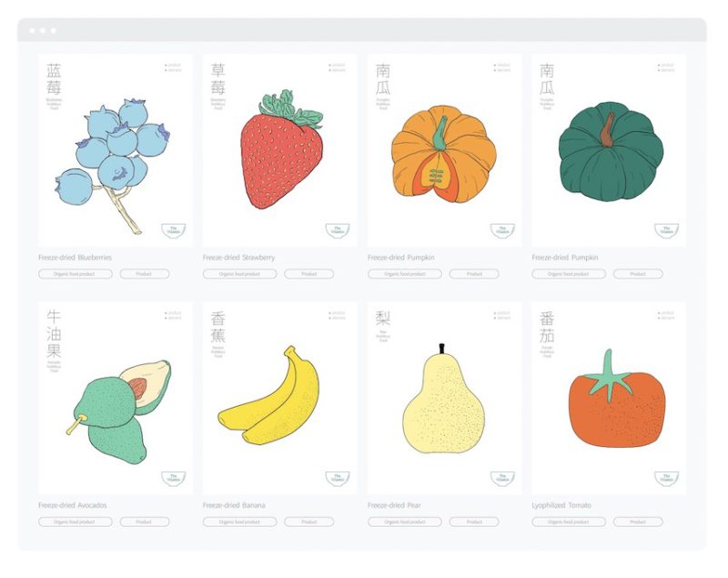This screenshot has width=728, height=578.
Task: Select the green pumpkin product image
Action: 608,150
